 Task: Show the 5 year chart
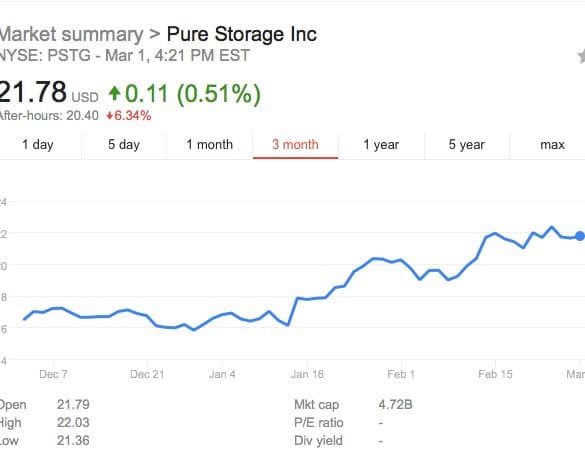(467, 145)
